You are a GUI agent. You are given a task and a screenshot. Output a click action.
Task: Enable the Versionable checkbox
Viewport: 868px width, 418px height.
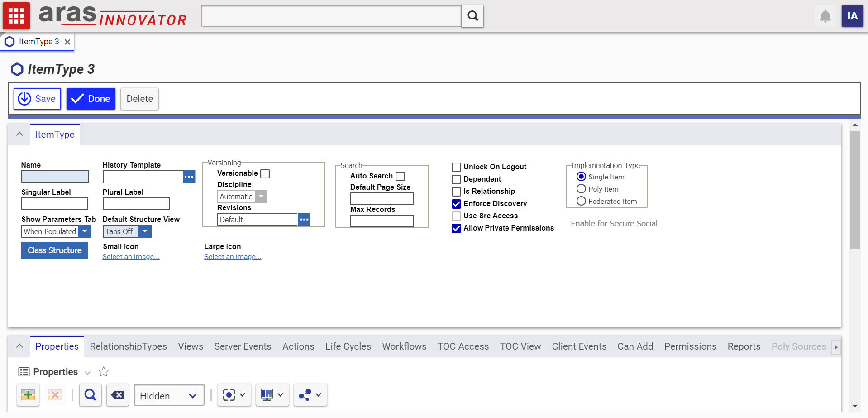265,173
